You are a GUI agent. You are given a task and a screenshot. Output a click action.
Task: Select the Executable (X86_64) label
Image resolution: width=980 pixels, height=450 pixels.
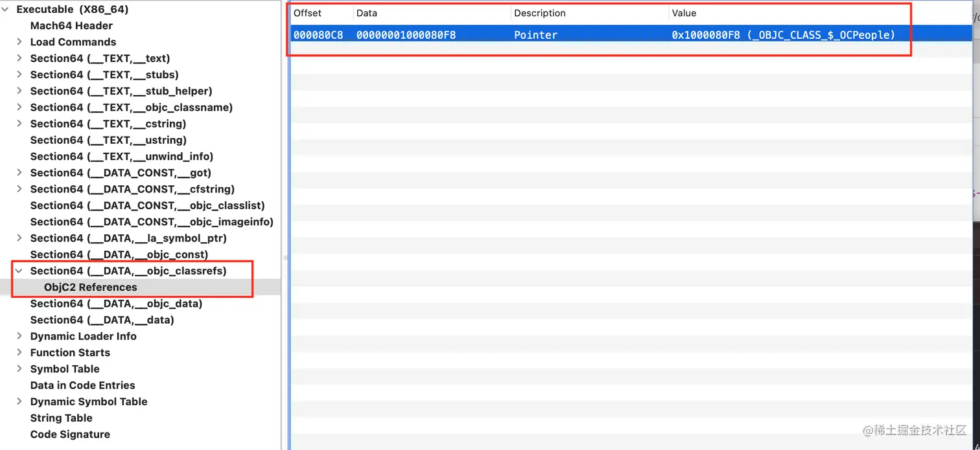73,10
